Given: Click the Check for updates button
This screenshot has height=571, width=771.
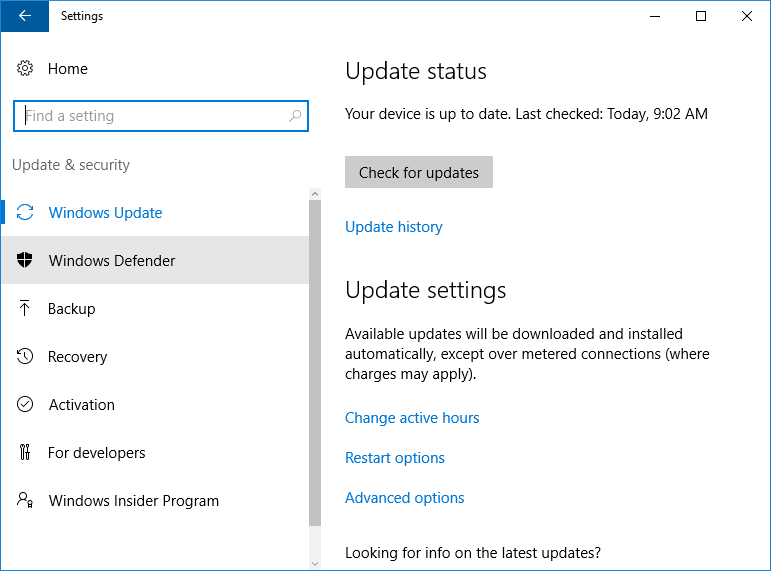Looking at the screenshot, I should coord(418,172).
